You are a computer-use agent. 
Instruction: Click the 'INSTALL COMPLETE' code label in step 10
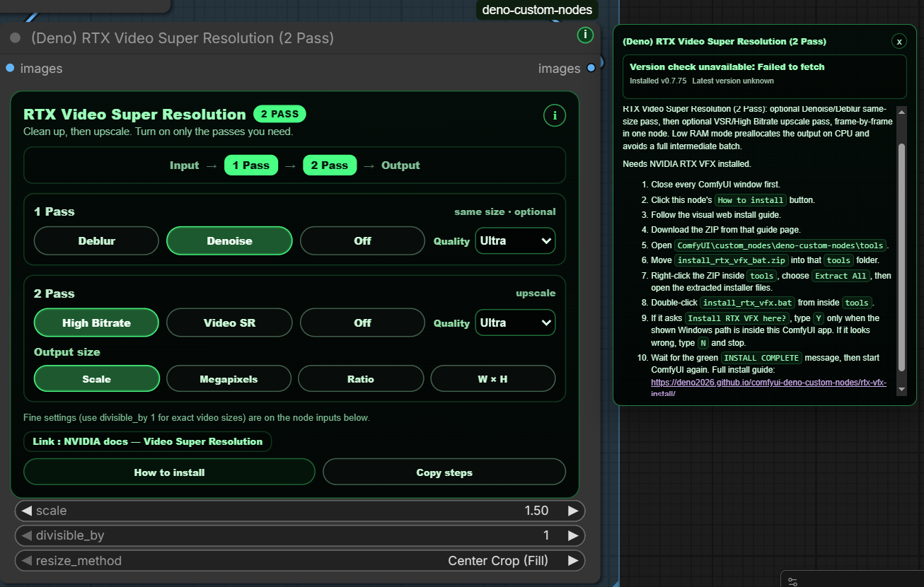761,358
